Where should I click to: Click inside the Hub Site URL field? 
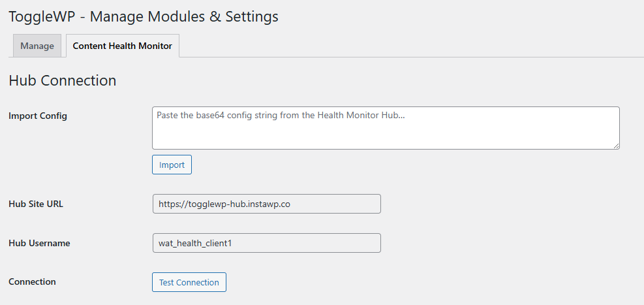click(x=267, y=204)
